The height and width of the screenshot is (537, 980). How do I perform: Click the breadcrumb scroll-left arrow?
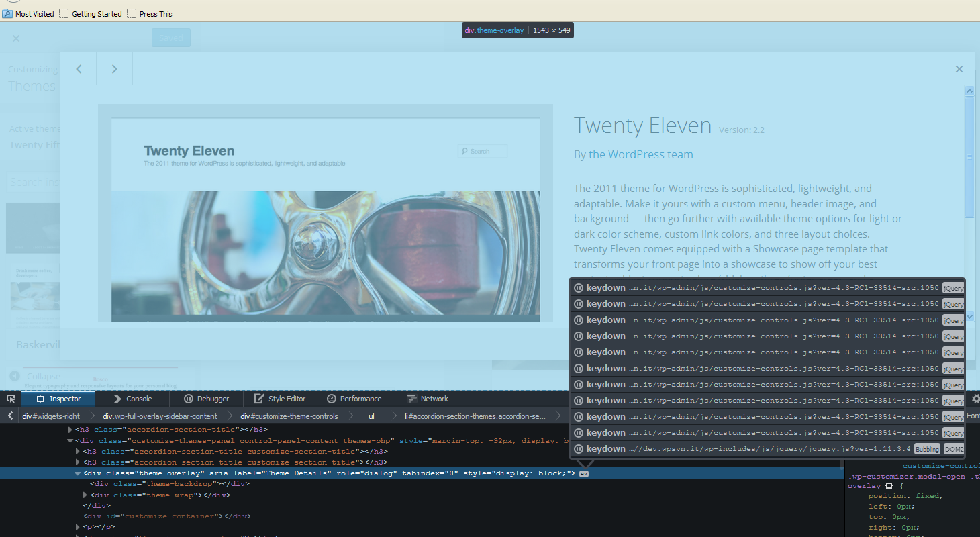point(10,416)
